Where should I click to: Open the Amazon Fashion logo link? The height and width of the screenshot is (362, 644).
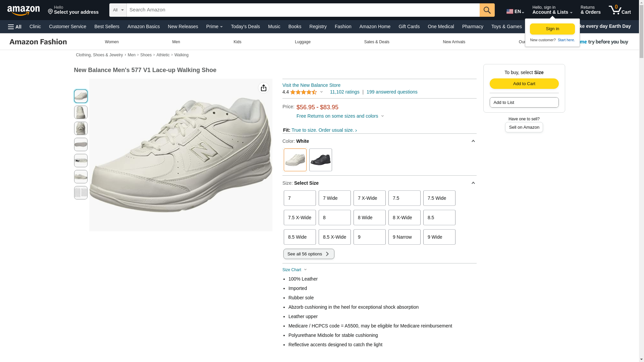[38, 42]
